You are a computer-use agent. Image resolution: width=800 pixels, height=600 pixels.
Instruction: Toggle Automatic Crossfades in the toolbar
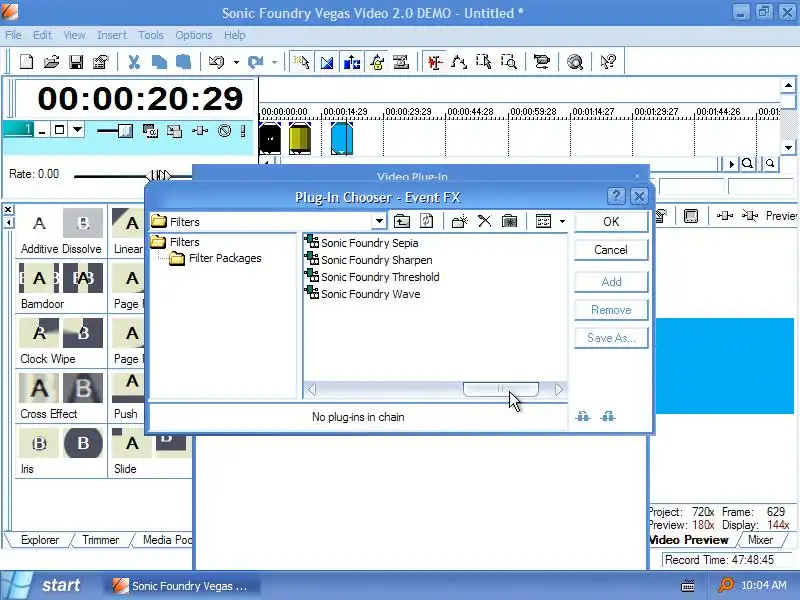coord(327,62)
